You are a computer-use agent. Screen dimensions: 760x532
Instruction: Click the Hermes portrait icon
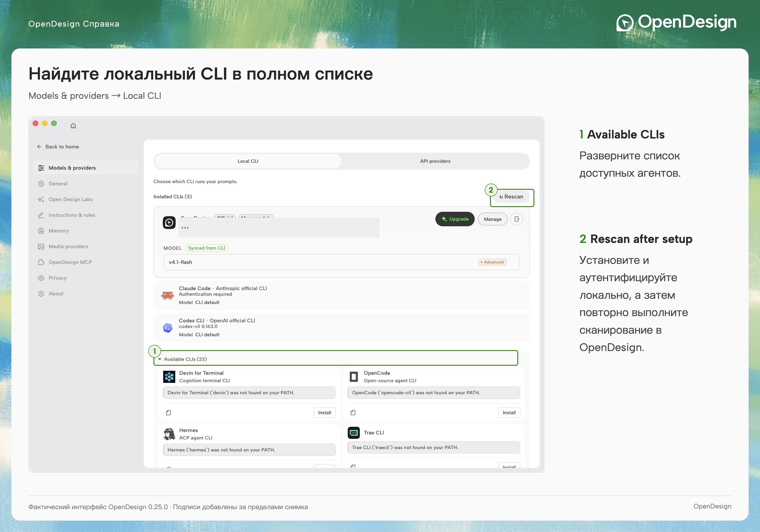(169, 434)
